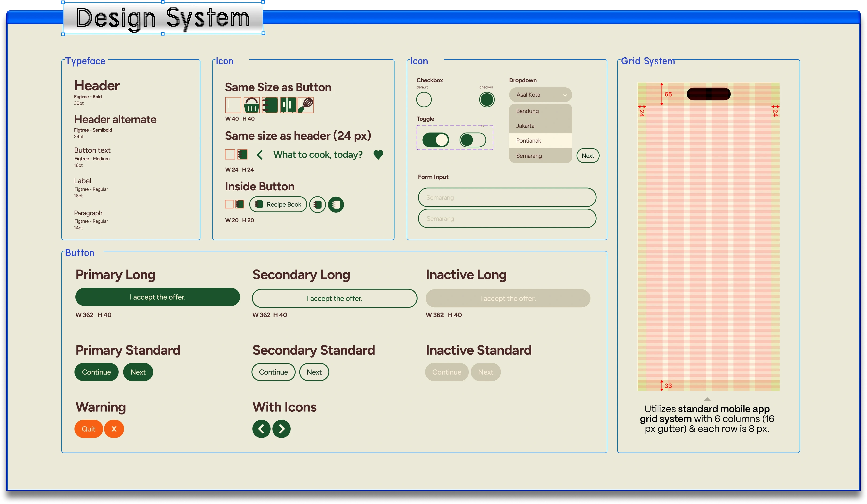Check the default unchecked checkbox circle
Viewport: 867px width, 504px height.
424,100
